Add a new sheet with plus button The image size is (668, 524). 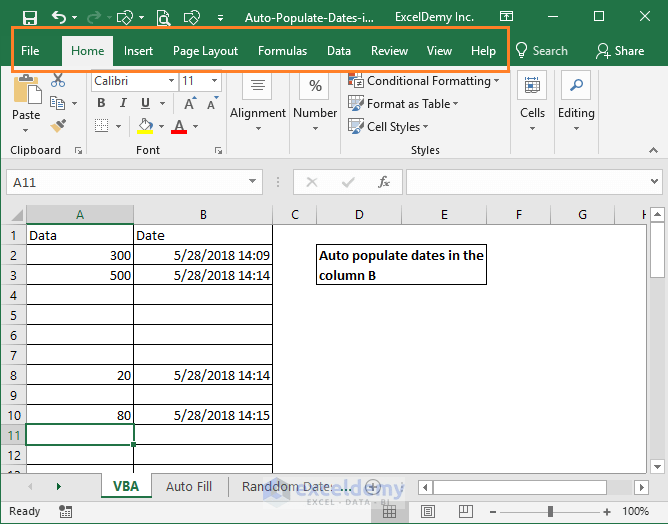click(x=373, y=487)
